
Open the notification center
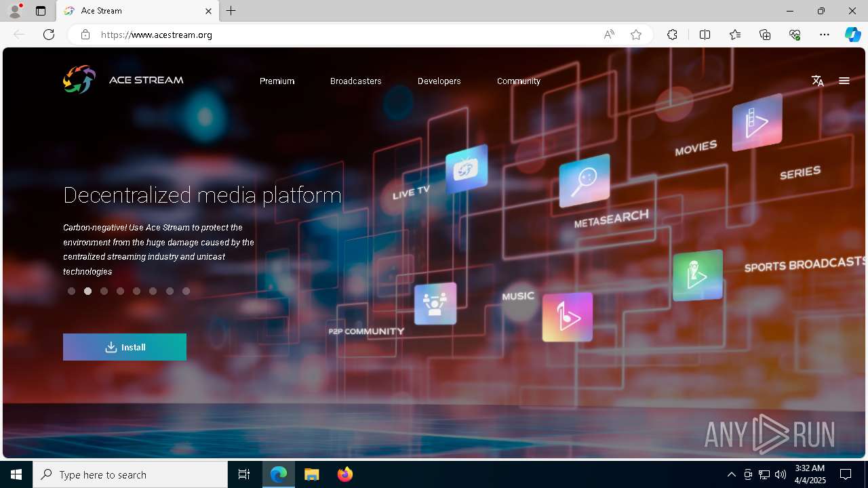pyautogui.click(x=846, y=474)
